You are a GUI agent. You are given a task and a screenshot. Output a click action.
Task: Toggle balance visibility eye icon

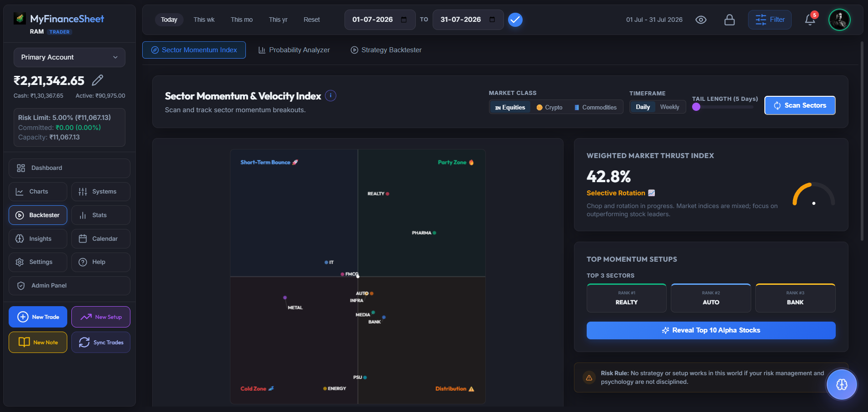coord(701,20)
